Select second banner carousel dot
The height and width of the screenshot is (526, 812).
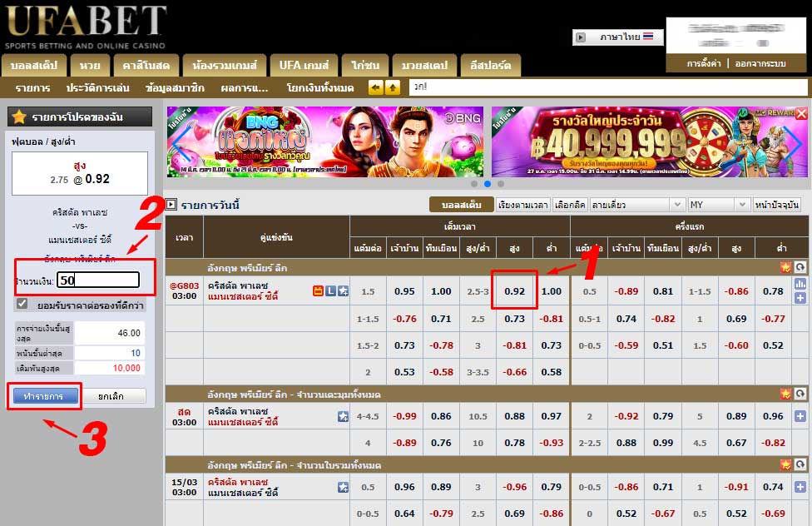click(x=488, y=184)
